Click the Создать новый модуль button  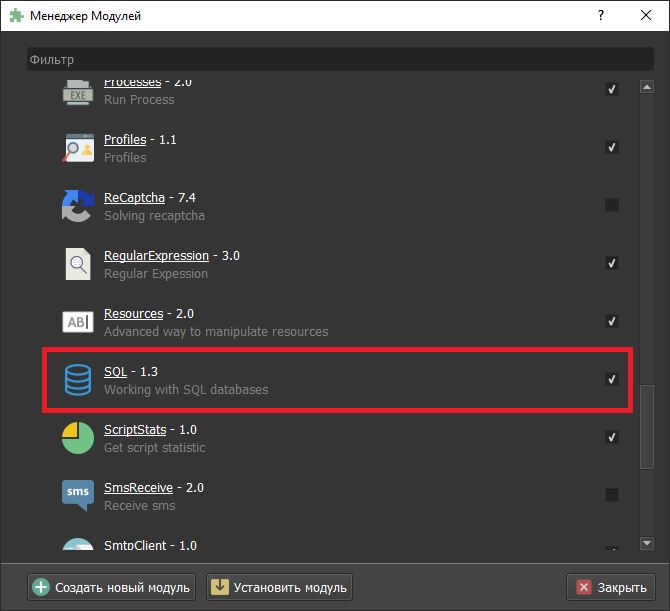[x=112, y=587]
